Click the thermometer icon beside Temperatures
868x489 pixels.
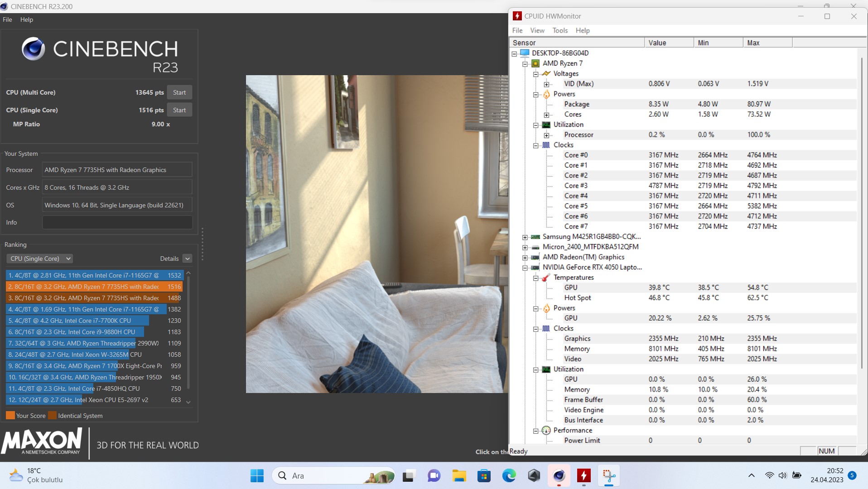[x=546, y=278]
